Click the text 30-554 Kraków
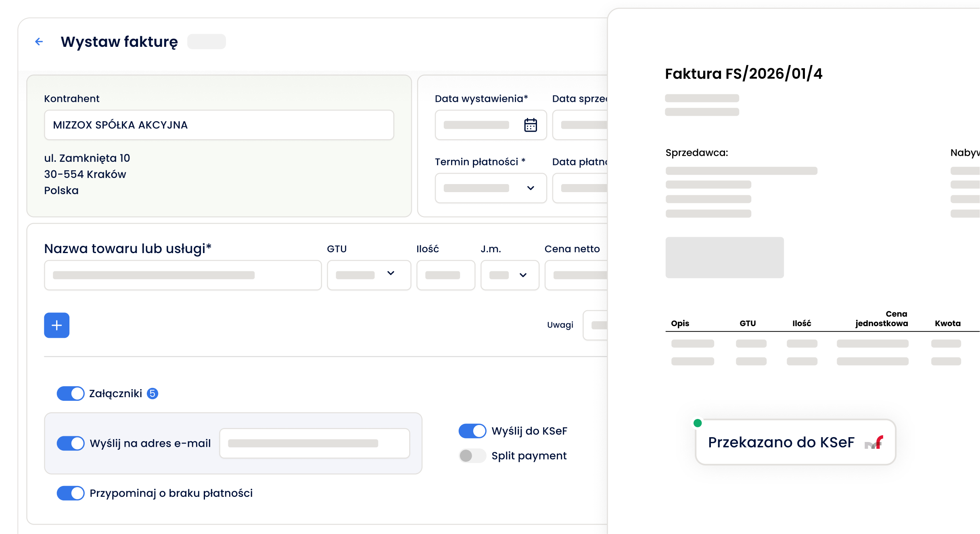 (x=85, y=174)
